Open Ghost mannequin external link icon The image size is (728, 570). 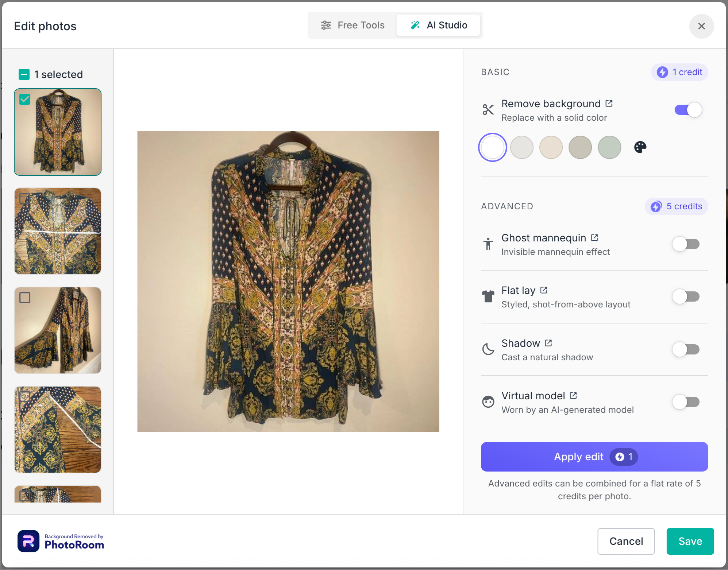pos(594,238)
